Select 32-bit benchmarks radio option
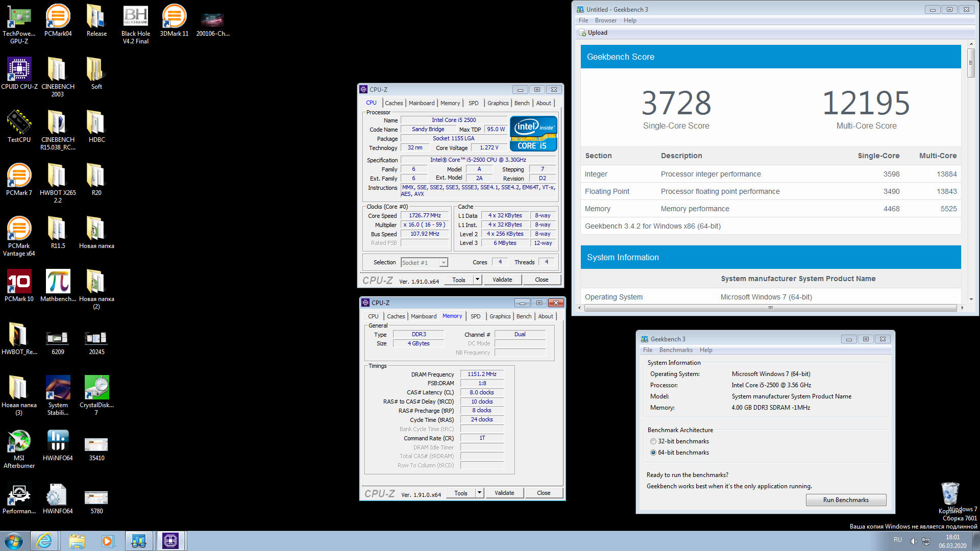980x551 pixels. point(679,441)
